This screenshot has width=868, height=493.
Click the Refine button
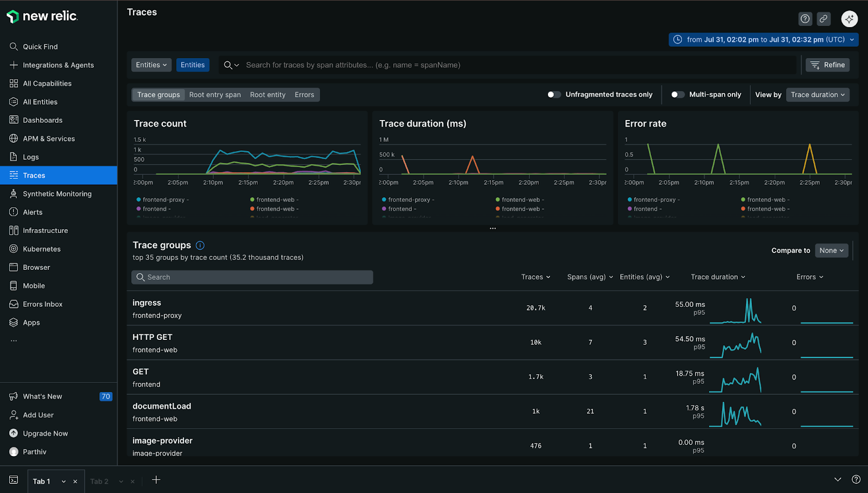click(827, 65)
